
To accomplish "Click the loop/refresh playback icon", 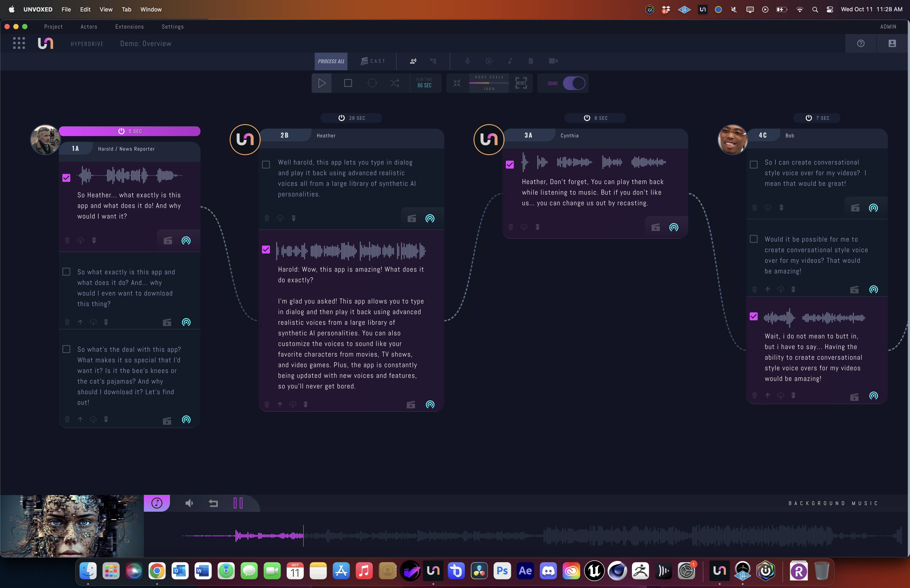I will (x=372, y=83).
